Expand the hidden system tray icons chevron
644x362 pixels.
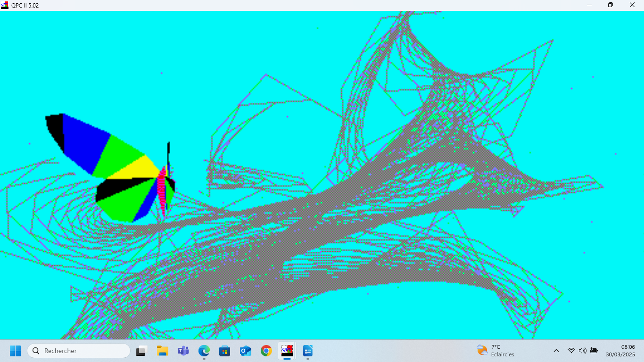coord(556,351)
